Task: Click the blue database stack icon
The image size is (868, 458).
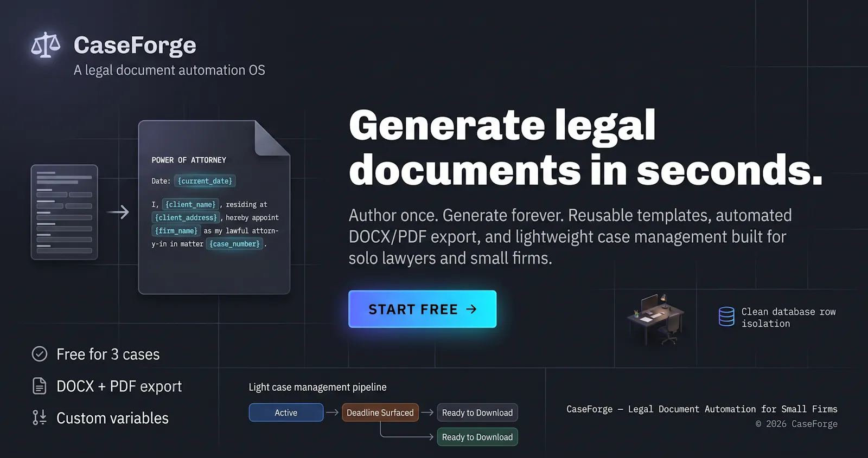Action: (726, 317)
